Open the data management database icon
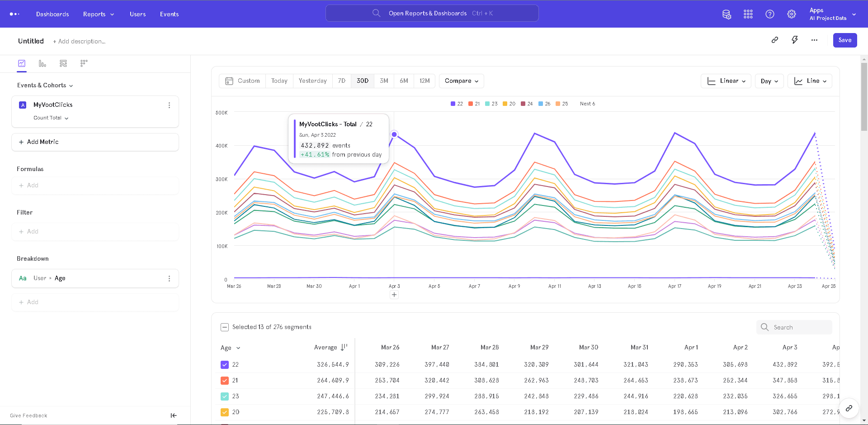The width and height of the screenshot is (868, 425). pyautogui.click(x=726, y=14)
